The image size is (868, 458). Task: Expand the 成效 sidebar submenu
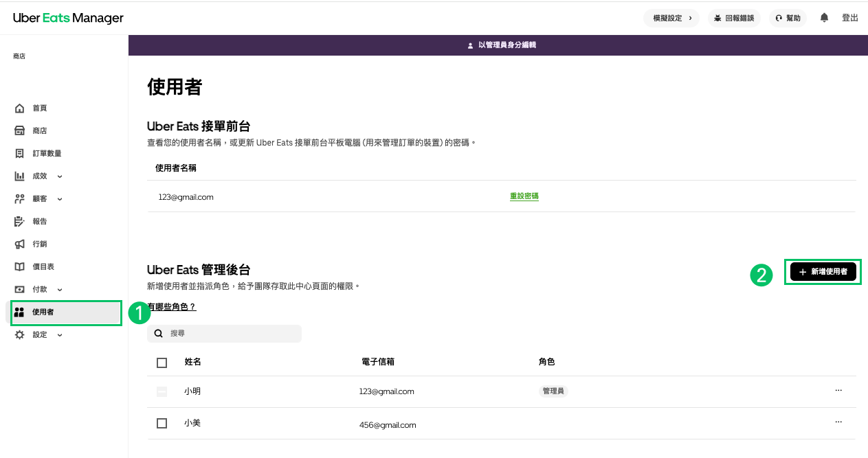[x=60, y=176]
